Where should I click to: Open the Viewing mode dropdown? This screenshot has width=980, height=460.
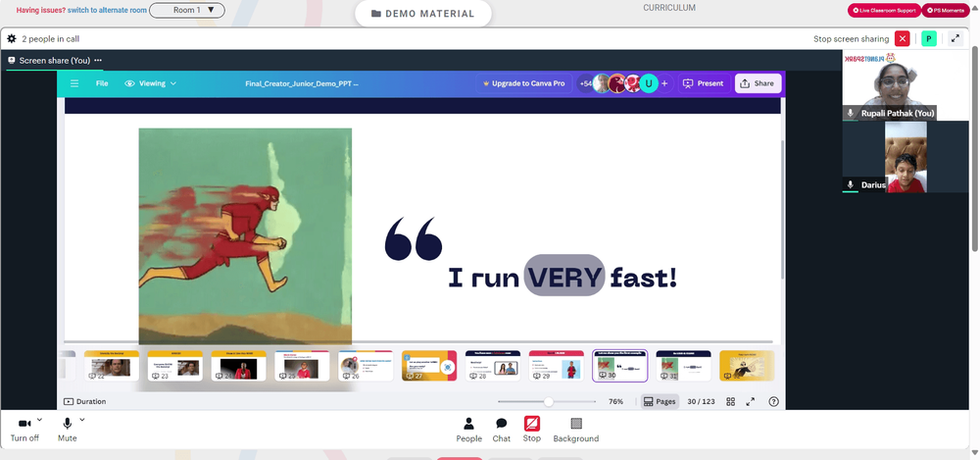[x=150, y=83]
